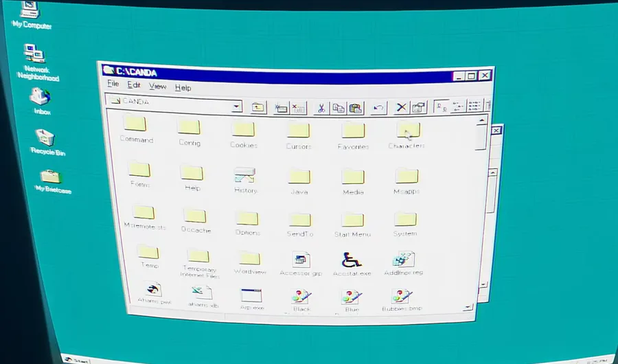Screen dimensions: 618x364
Task: Select the Accessor.grp file
Action: tap(301, 264)
